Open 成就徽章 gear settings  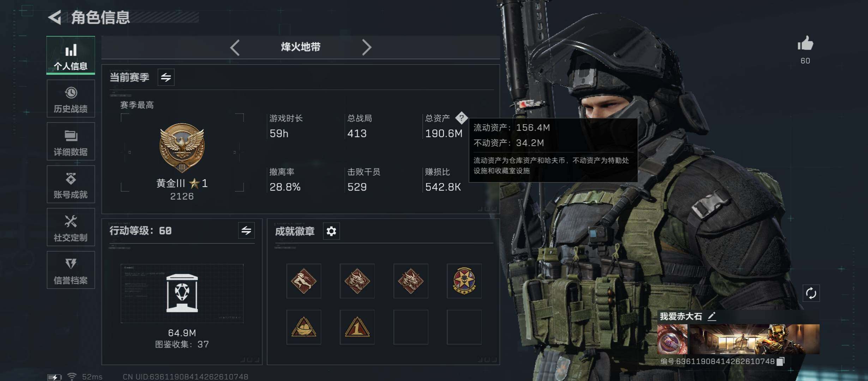point(331,231)
